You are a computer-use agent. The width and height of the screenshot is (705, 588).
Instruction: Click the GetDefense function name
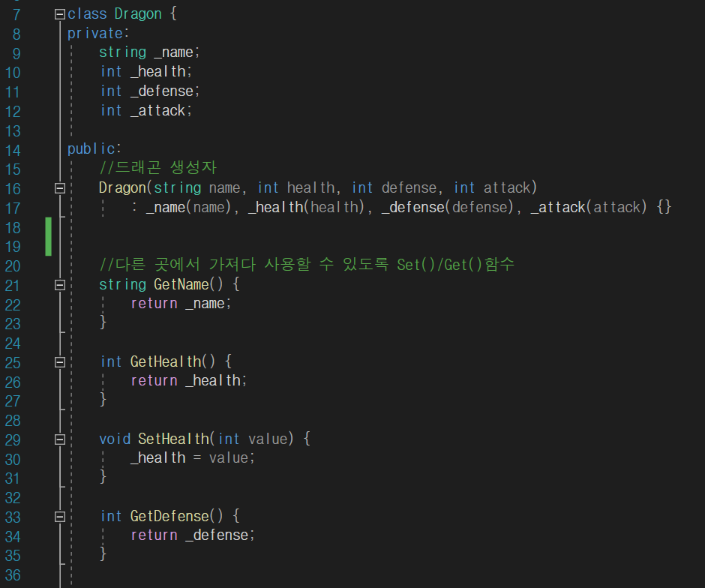(x=170, y=517)
